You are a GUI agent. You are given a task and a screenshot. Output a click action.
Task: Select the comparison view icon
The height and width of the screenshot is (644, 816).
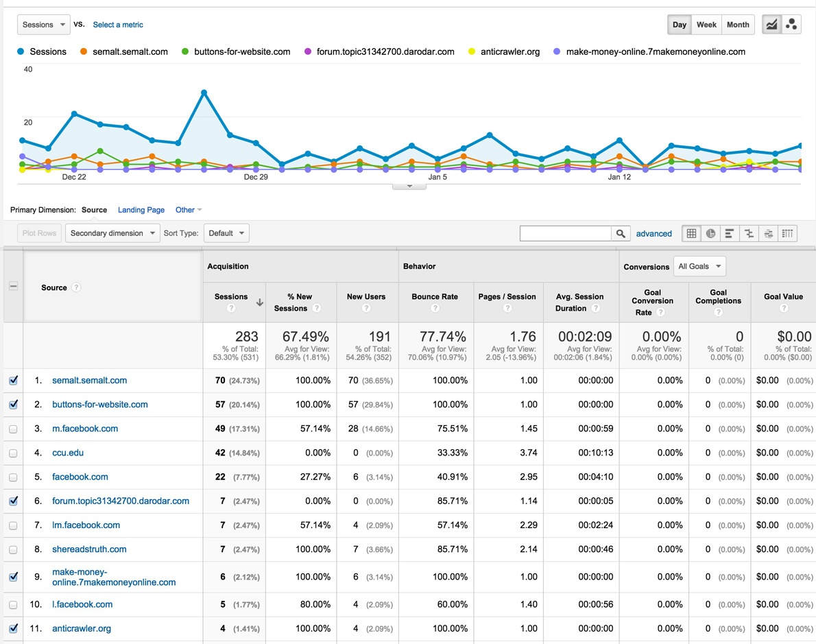click(x=749, y=234)
